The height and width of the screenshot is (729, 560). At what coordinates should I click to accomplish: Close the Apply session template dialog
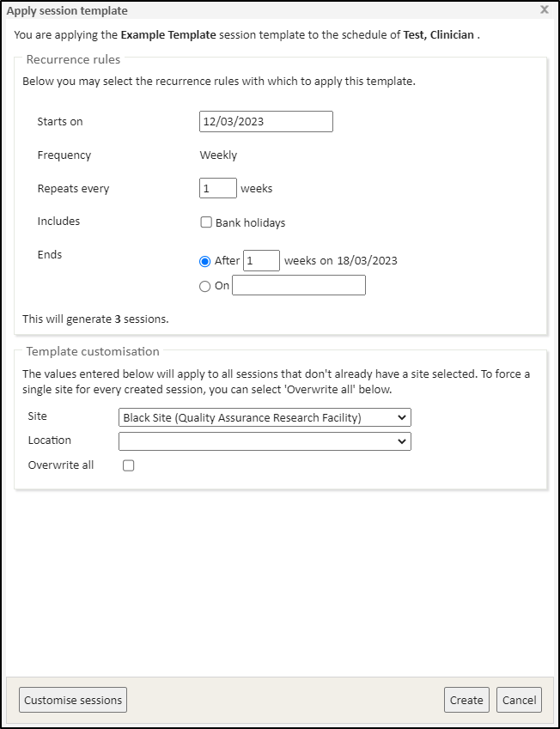pyautogui.click(x=544, y=10)
